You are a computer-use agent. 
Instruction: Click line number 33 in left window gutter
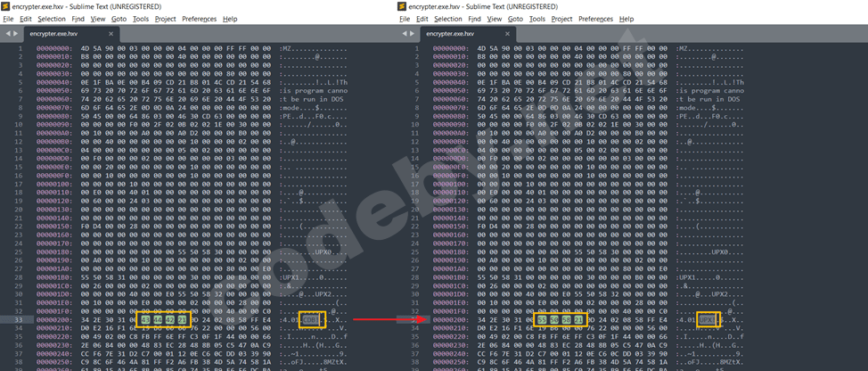[x=20, y=320]
